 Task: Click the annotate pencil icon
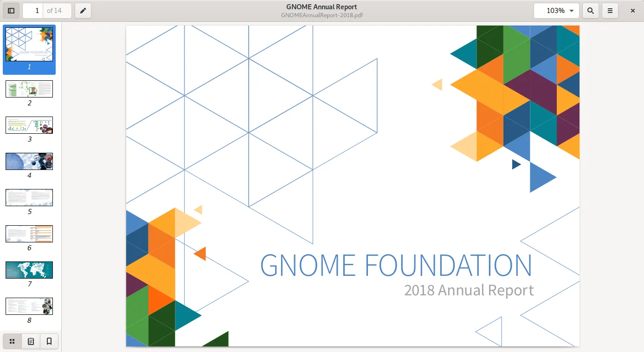coord(83,11)
